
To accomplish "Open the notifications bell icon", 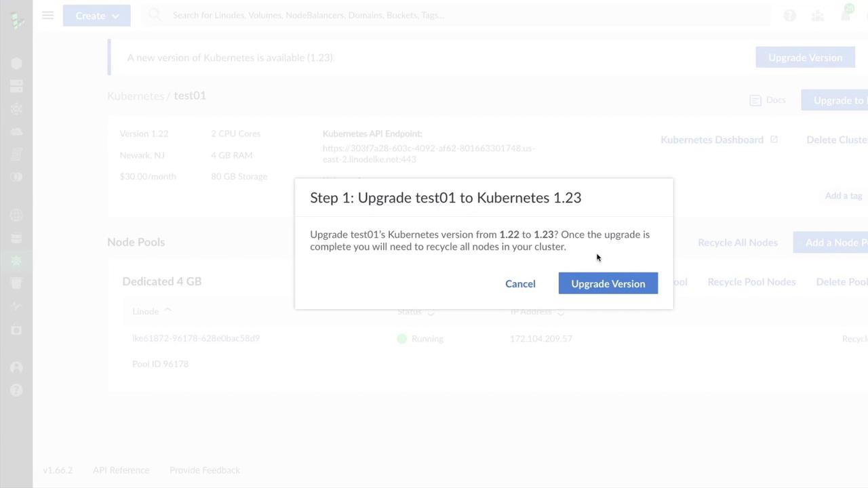I will pyautogui.click(x=846, y=15).
